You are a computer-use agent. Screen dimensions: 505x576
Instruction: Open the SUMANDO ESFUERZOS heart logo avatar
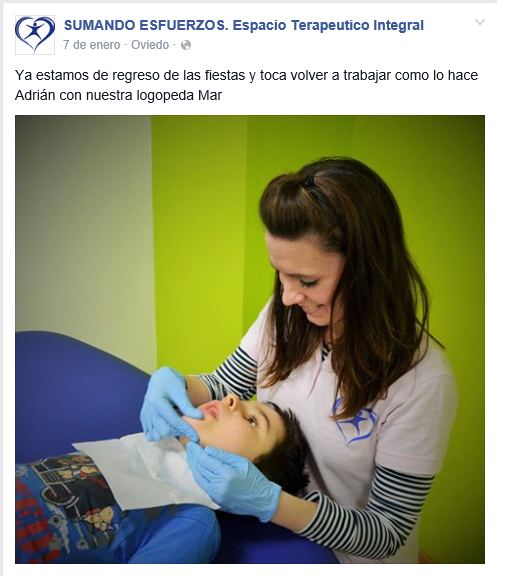(x=35, y=35)
